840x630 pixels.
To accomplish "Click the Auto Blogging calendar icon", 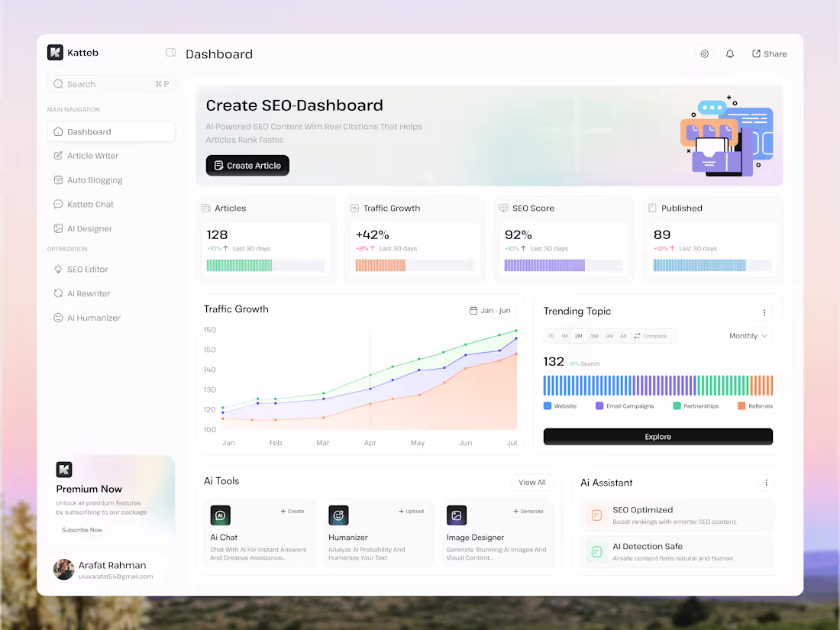I will (58, 180).
